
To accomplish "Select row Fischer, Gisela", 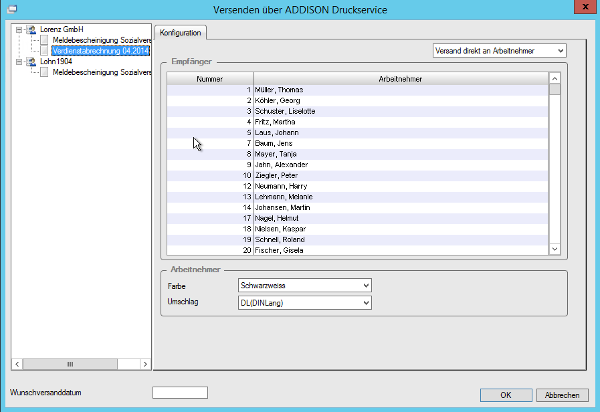I will [357, 250].
